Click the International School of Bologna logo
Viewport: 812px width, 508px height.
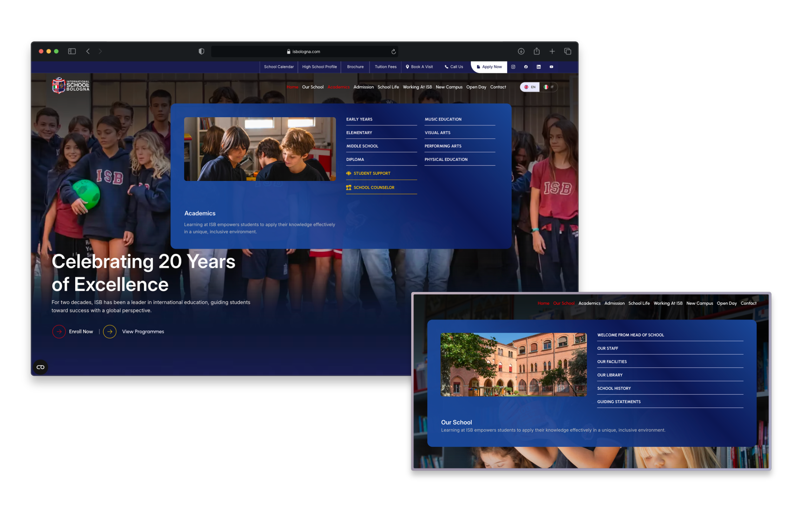pos(71,86)
